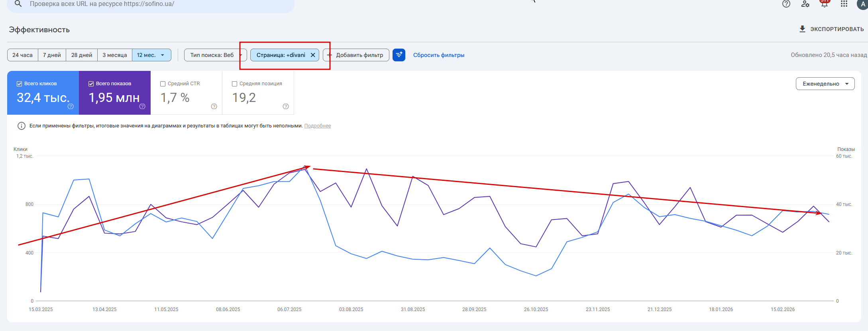Enable the Средний CTR checkbox
868x331 pixels.
point(163,84)
